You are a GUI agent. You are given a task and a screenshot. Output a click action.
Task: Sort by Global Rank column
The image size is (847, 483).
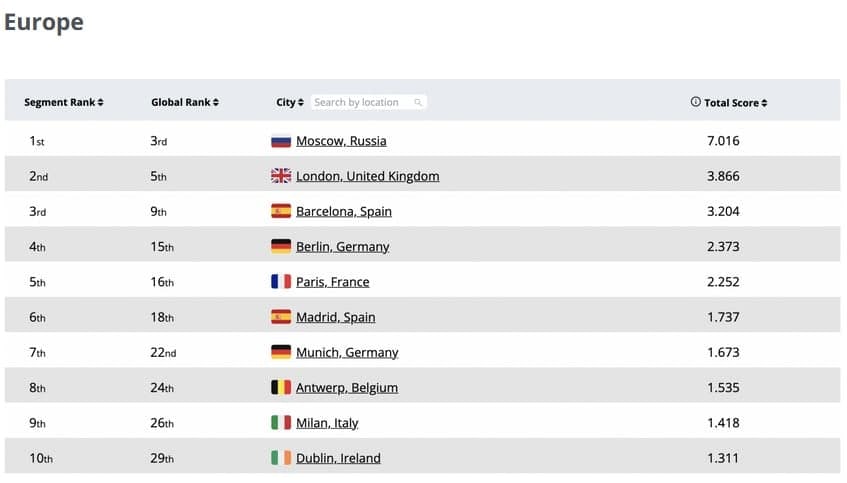[185, 102]
